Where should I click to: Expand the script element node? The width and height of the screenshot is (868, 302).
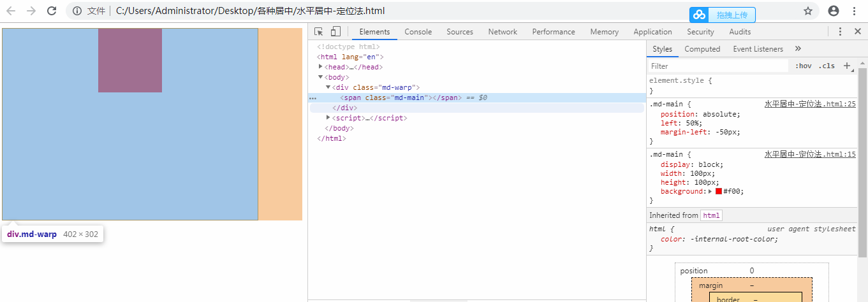(x=328, y=118)
